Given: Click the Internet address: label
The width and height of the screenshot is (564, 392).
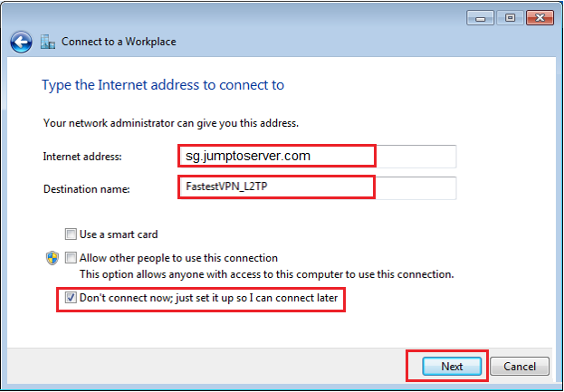Looking at the screenshot, I should point(82,157).
